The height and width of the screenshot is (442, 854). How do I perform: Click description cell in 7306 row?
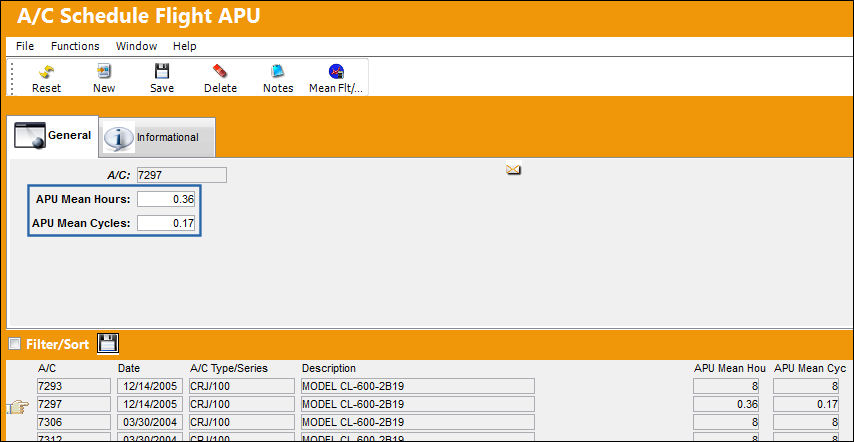point(418,422)
